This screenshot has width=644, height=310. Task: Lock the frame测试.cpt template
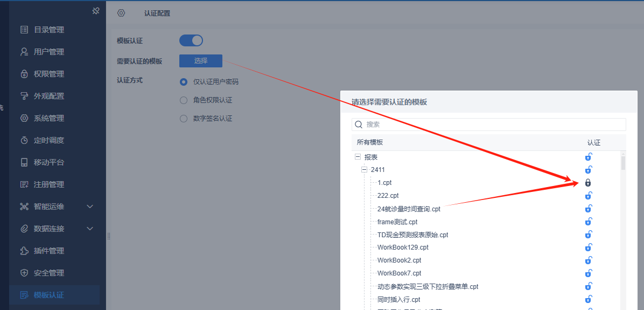coord(588,222)
